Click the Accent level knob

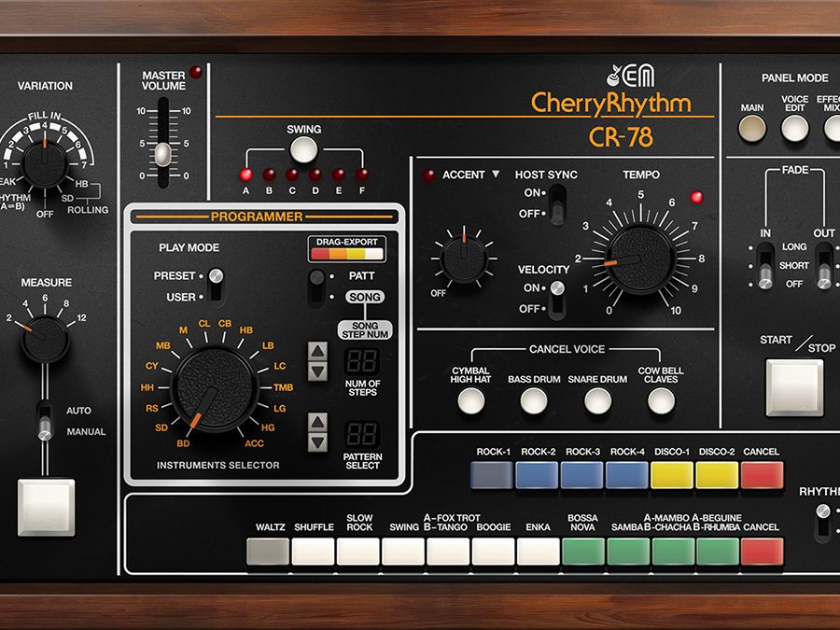pos(464,259)
